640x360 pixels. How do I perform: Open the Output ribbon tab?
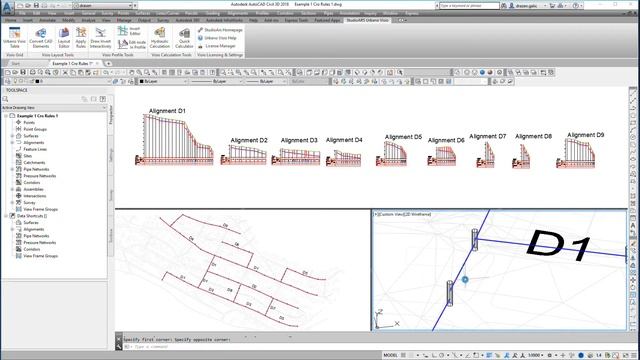coord(144,20)
